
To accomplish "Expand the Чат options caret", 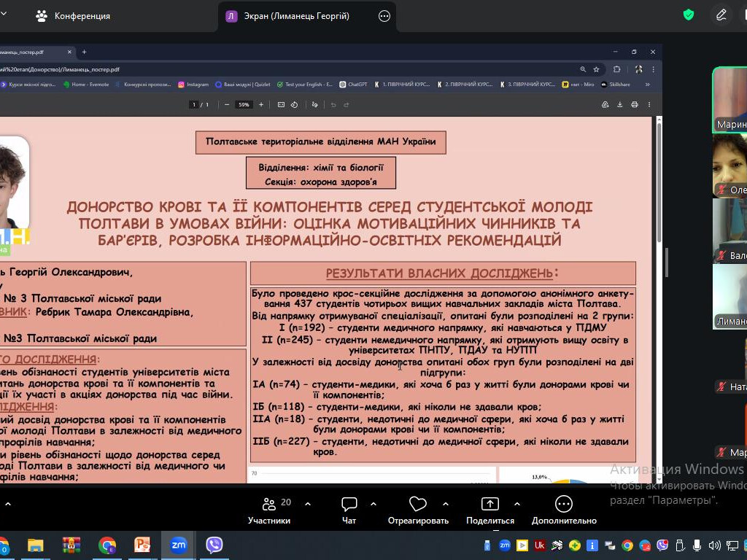I will coord(373,504).
